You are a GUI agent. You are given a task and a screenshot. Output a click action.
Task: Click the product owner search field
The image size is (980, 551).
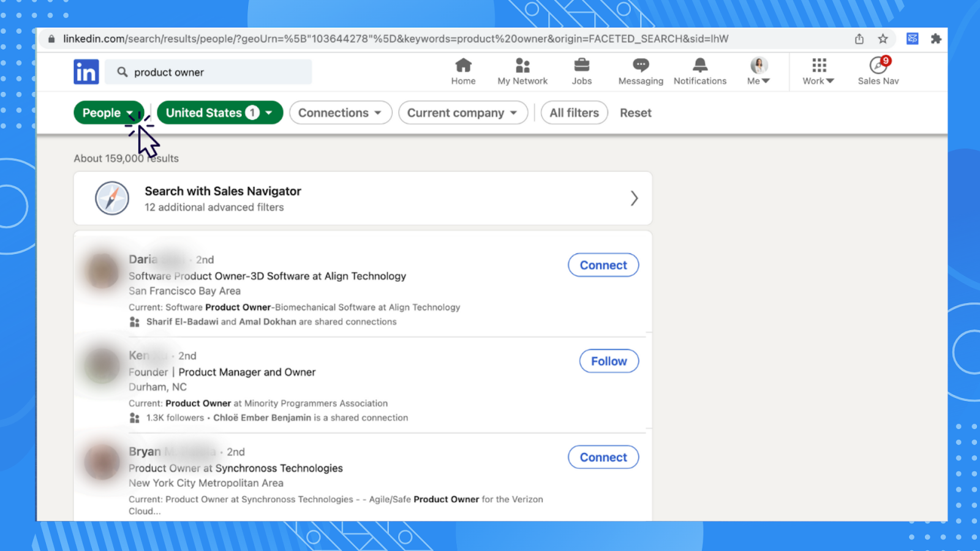(x=208, y=72)
